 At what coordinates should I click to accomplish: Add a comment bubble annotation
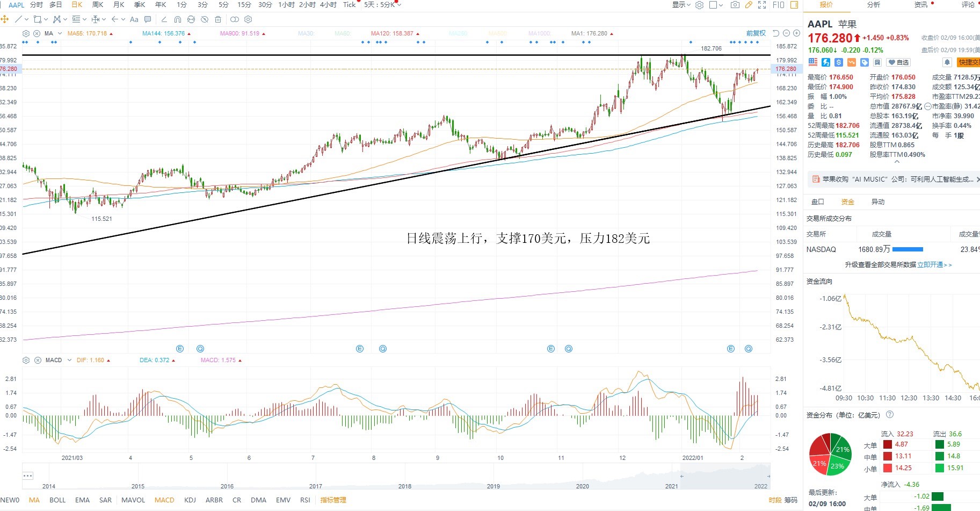pos(148,19)
